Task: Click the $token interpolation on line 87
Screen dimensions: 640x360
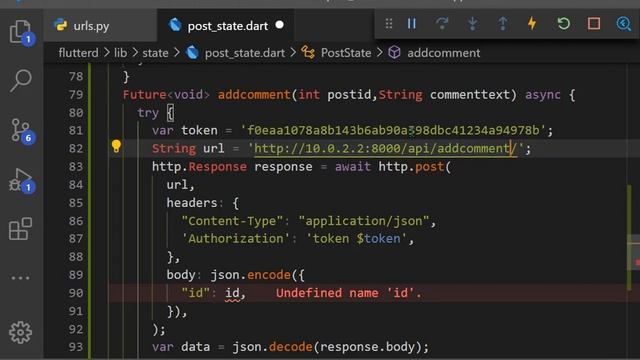Action: pos(378,239)
